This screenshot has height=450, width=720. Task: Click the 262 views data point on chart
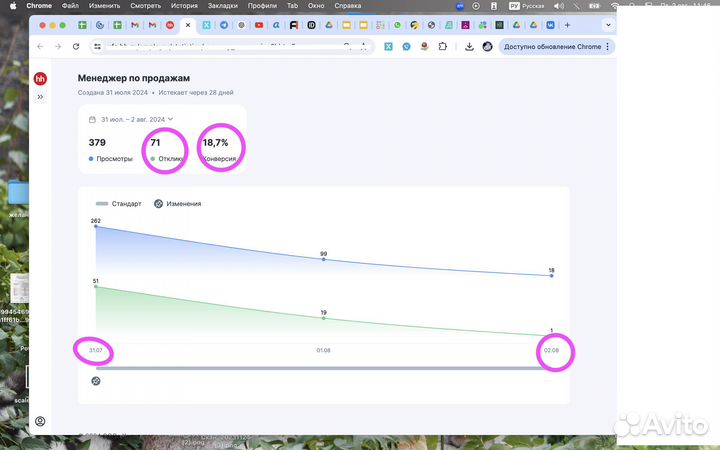[96, 226]
